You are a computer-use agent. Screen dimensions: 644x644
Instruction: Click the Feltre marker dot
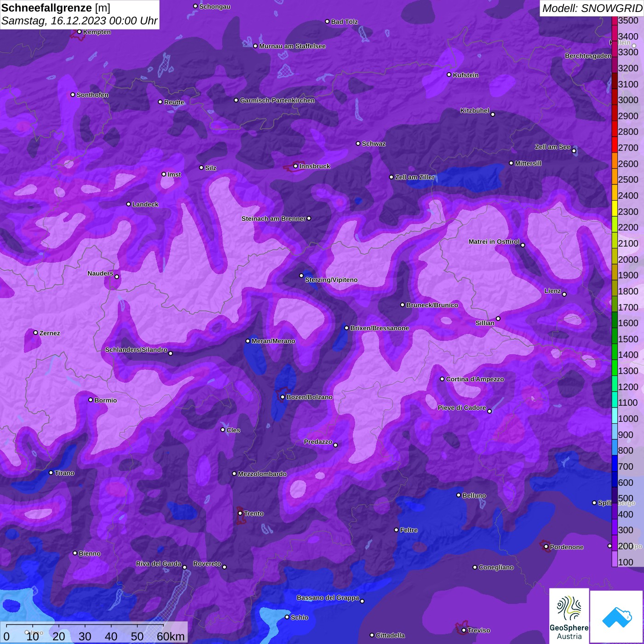pyautogui.click(x=397, y=530)
